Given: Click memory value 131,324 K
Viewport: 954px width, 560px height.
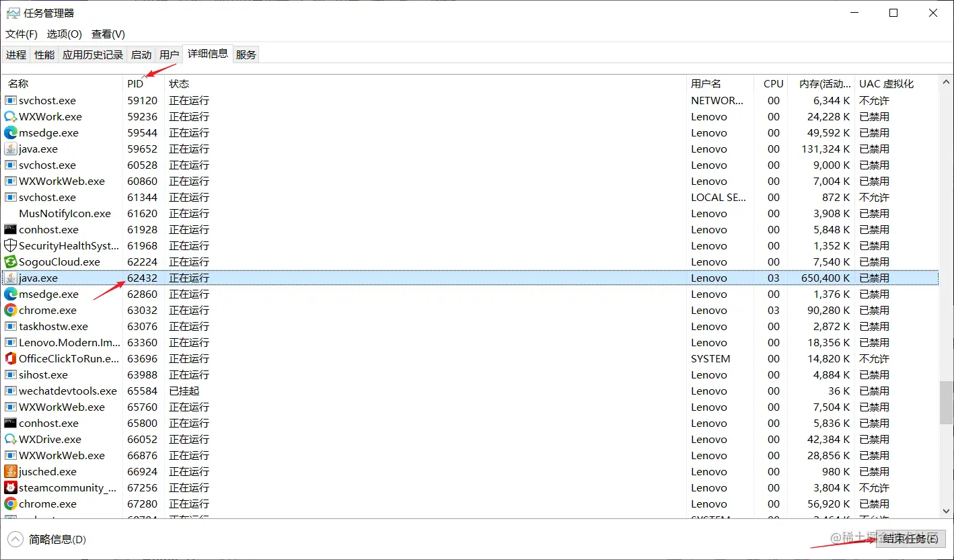Looking at the screenshot, I should click(x=825, y=149).
